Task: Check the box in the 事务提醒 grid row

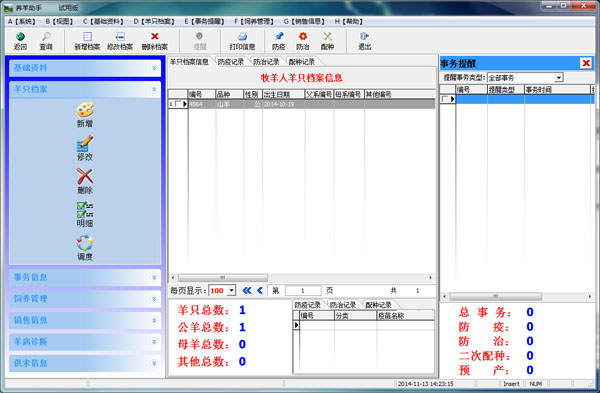Action: coord(445,99)
